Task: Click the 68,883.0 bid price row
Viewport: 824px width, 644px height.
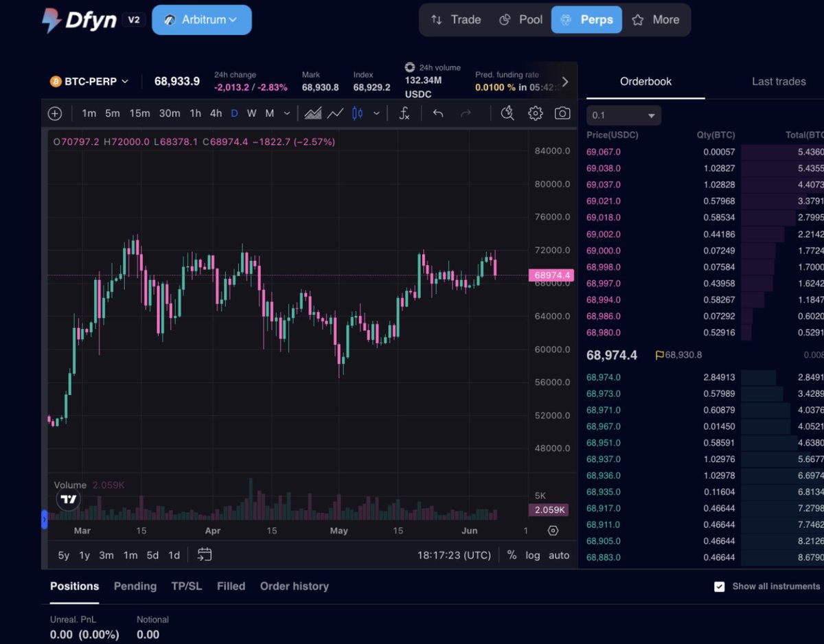Action: pos(705,557)
